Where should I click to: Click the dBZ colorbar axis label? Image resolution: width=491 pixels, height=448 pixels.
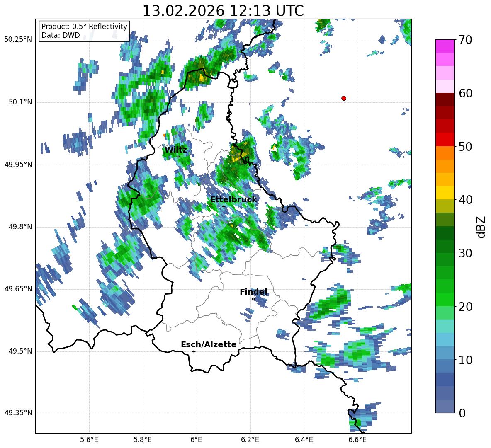pos(481,227)
